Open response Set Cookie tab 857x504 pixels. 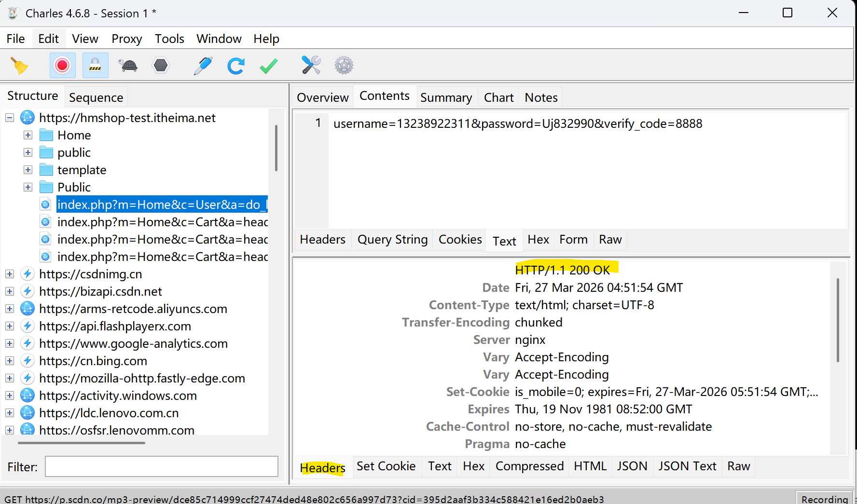[x=386, y=466]
